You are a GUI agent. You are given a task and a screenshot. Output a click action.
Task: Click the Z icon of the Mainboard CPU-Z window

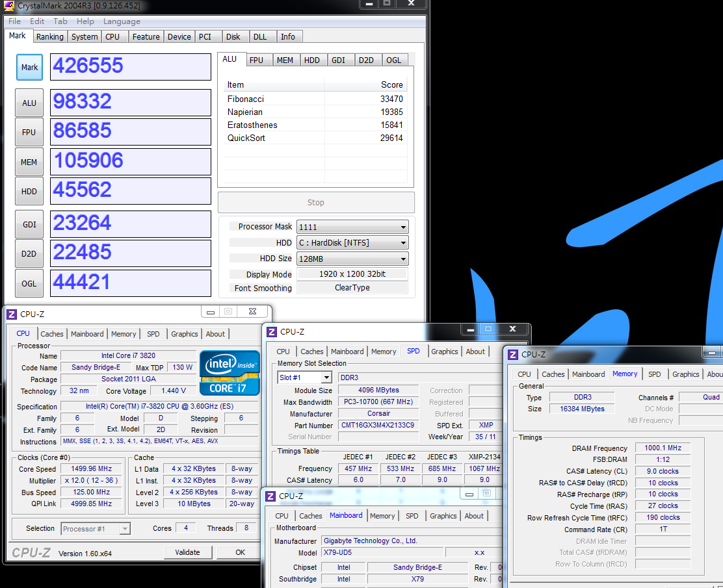(270, 496)
